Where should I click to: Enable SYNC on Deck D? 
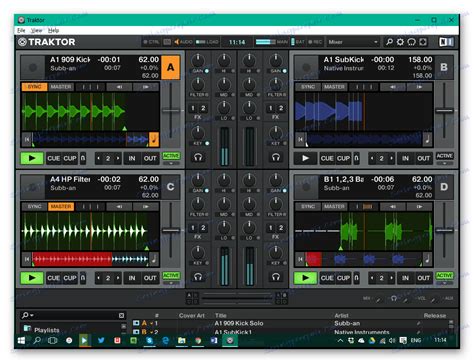pyautogui.click(x=308, y=207)
